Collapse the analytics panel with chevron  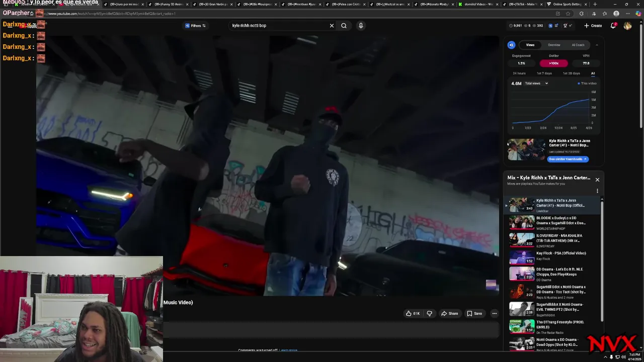tap(597, 45)
